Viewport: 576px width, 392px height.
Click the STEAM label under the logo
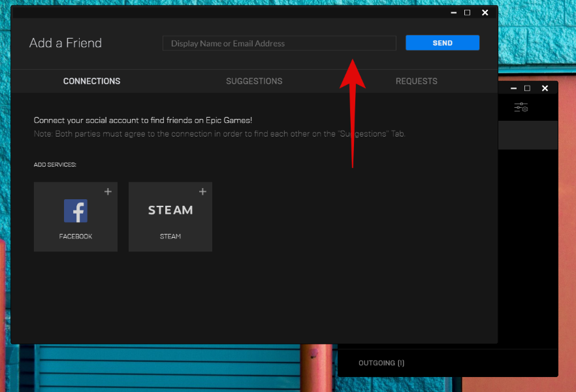click(170, 237)
